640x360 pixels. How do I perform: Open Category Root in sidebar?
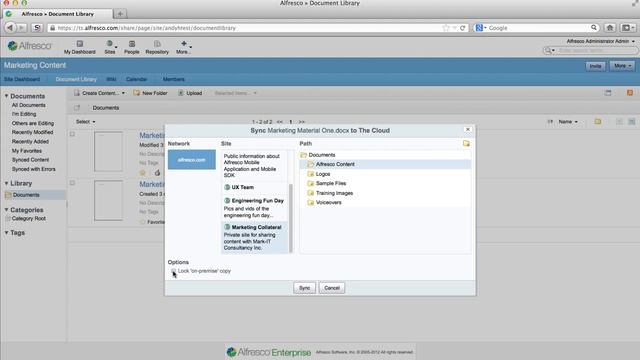click(x=29, y=218)
